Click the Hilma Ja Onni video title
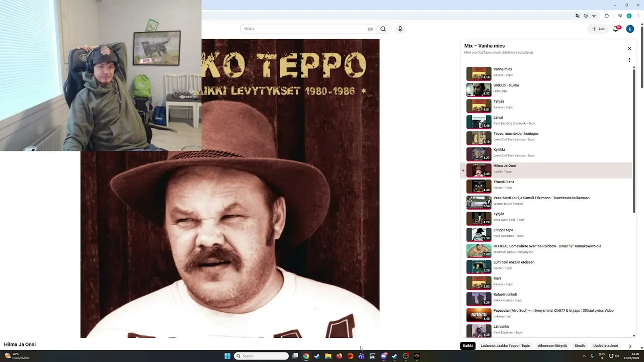The image size is (644, 362). (20, 345)
